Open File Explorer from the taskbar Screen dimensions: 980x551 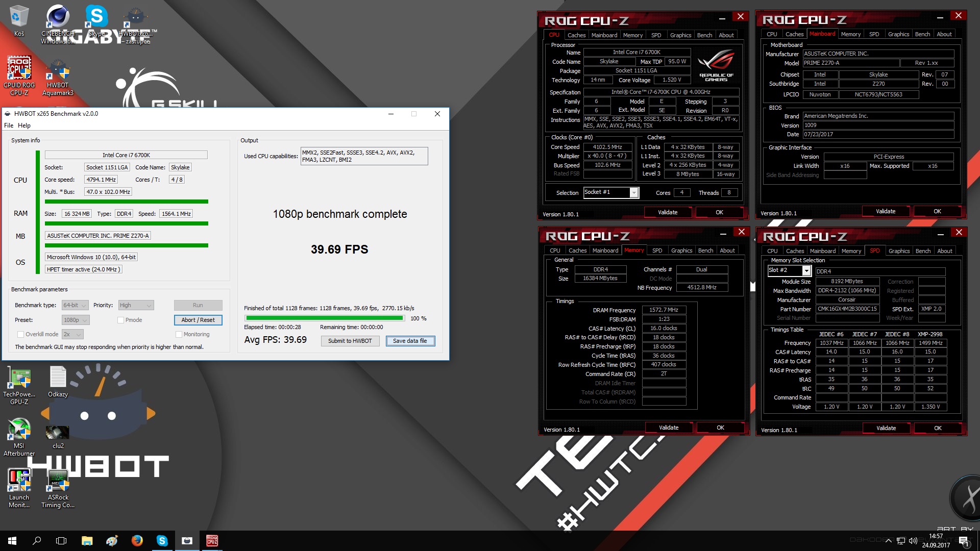(87, 540)
